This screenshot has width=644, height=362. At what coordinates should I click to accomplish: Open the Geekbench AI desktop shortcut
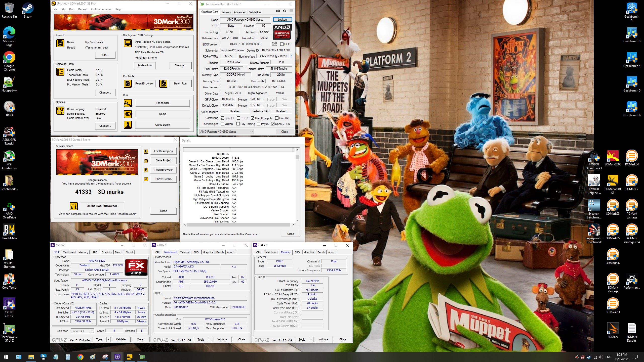click(632, 12)
